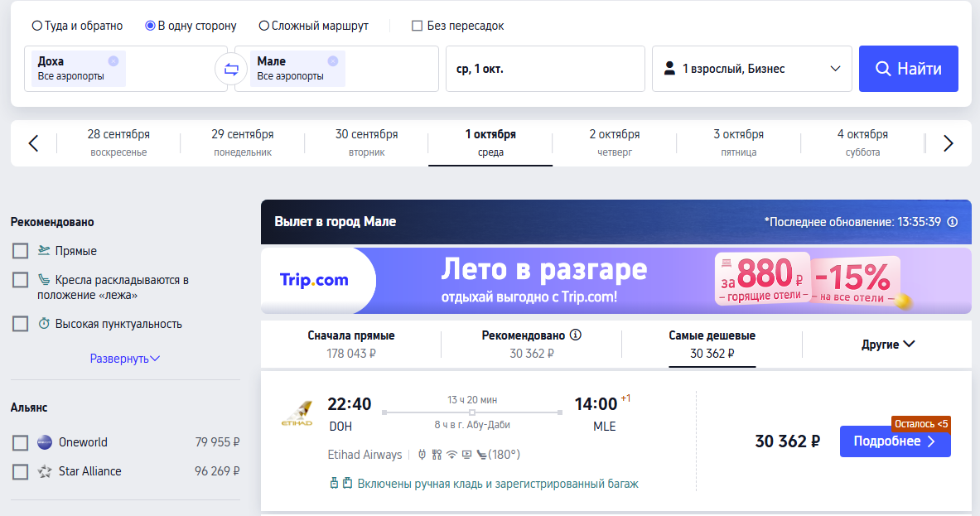The height and width of the screenshot is (516, 980).
Task: Expand the Другие sorting options
Action: point(887,345)
